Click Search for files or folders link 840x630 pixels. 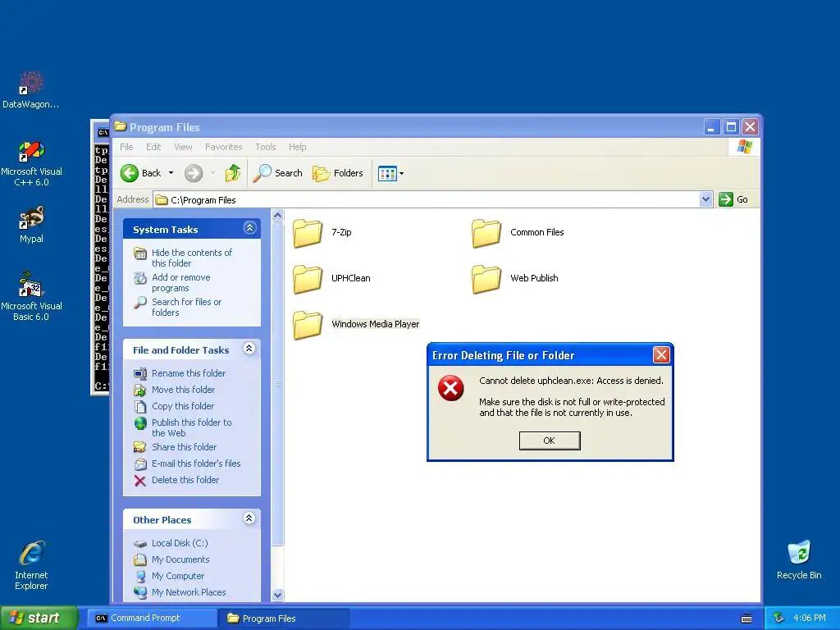click(186, 307)
